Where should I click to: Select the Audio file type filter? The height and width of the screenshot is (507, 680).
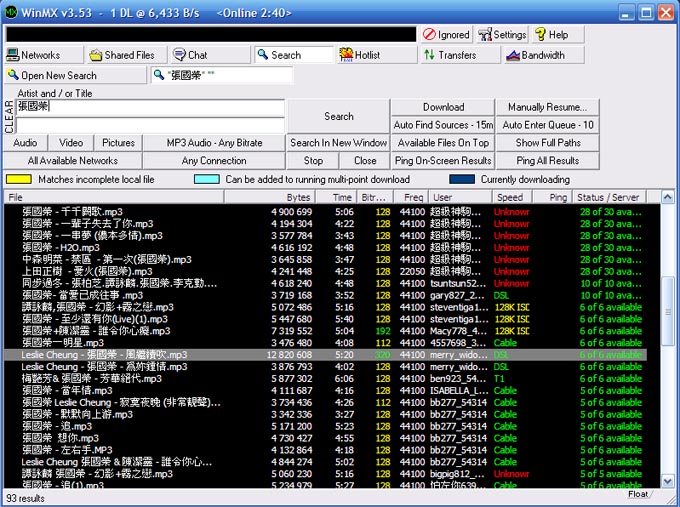point(25,143)
